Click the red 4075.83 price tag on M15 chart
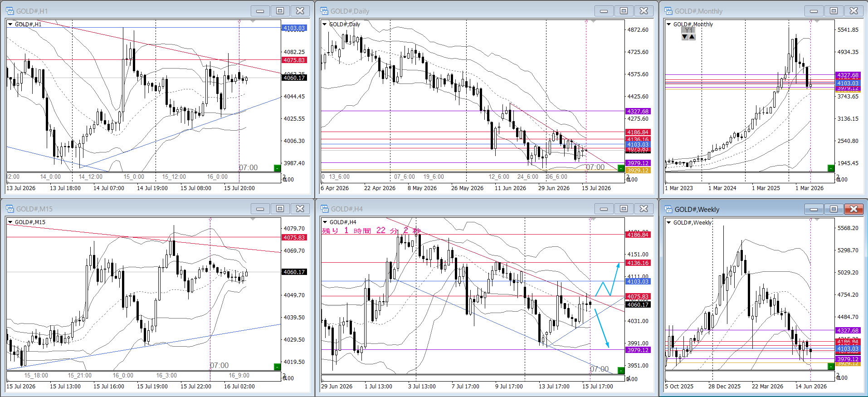868x397 pixels. click(x=294, y=237)
